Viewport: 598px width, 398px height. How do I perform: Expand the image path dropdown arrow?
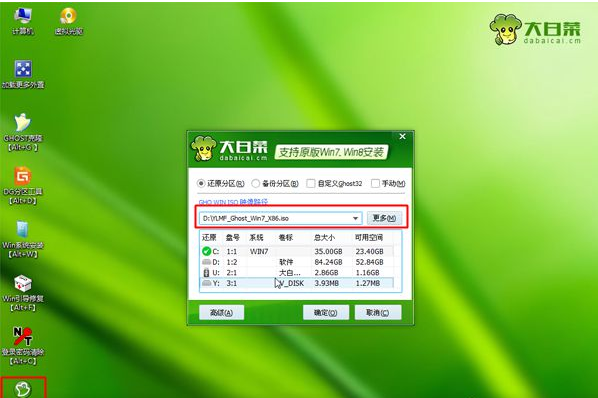tap(355, 218)
